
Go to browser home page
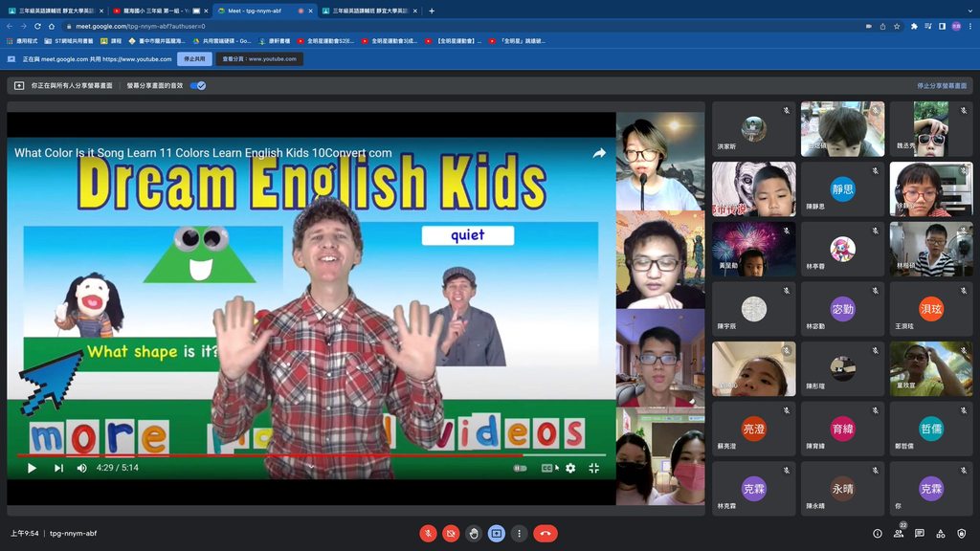pos(52,26)
